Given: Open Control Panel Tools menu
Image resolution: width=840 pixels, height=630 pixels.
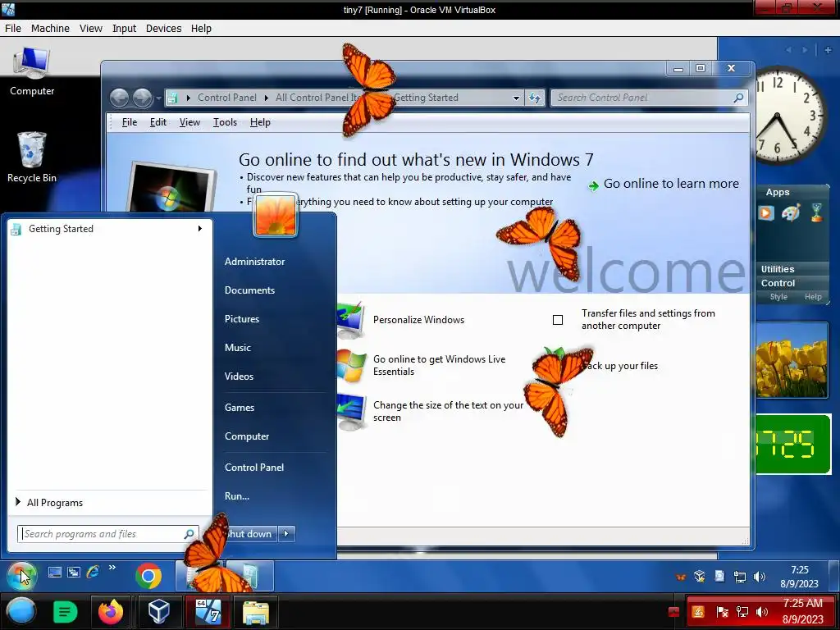Looking at the screenshot, I should (225, 122).
